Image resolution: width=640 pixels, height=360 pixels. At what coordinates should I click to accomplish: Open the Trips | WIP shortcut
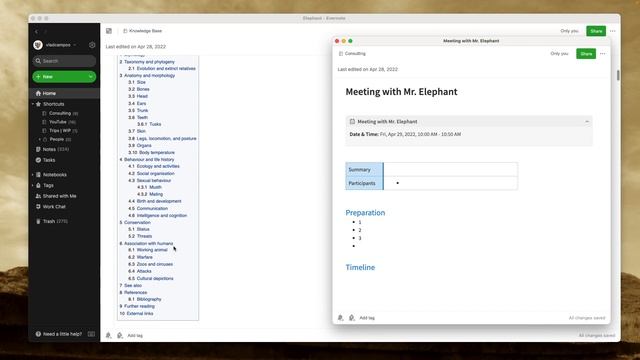pos(60,131)
